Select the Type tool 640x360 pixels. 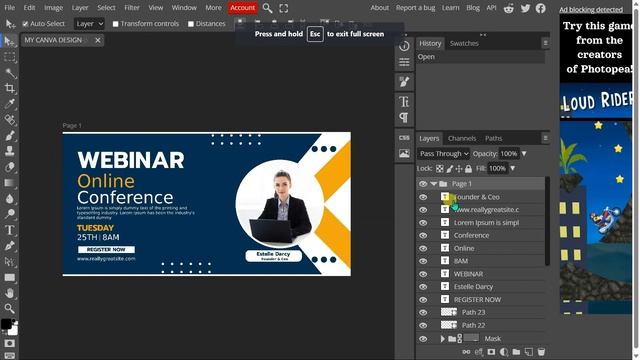pyautogui.click(x=9, y=230)
